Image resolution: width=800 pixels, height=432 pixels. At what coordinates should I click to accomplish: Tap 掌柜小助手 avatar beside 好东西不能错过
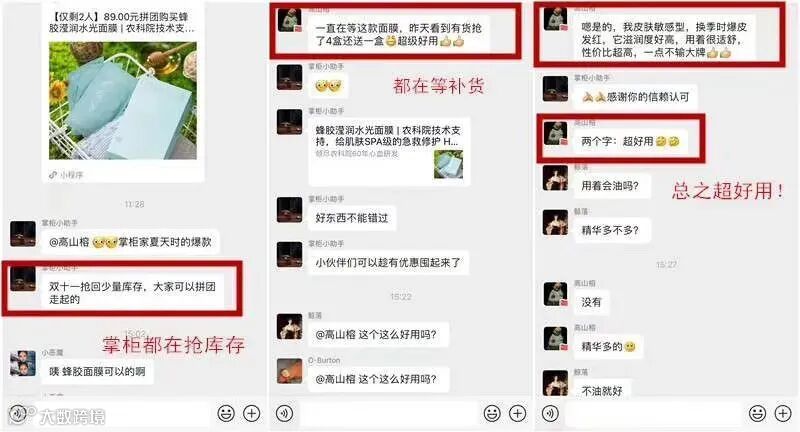289,210
